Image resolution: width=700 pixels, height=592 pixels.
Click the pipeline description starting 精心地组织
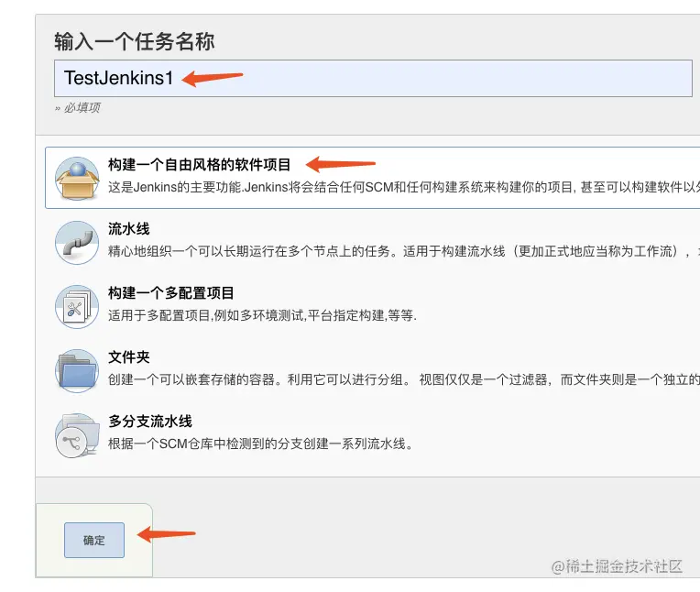pos(404,251)
